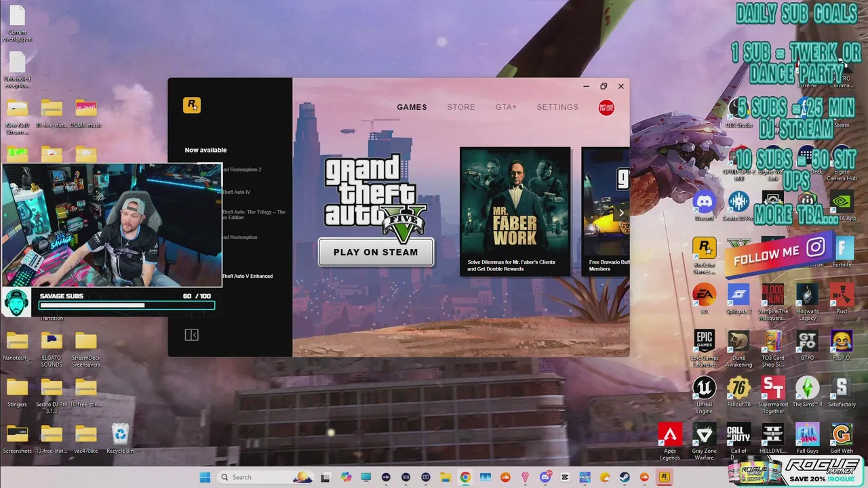Viewport: 868px width, 488px height.
Task: Open Unreal Engine shortcut
Action: [x=704, y=395]
